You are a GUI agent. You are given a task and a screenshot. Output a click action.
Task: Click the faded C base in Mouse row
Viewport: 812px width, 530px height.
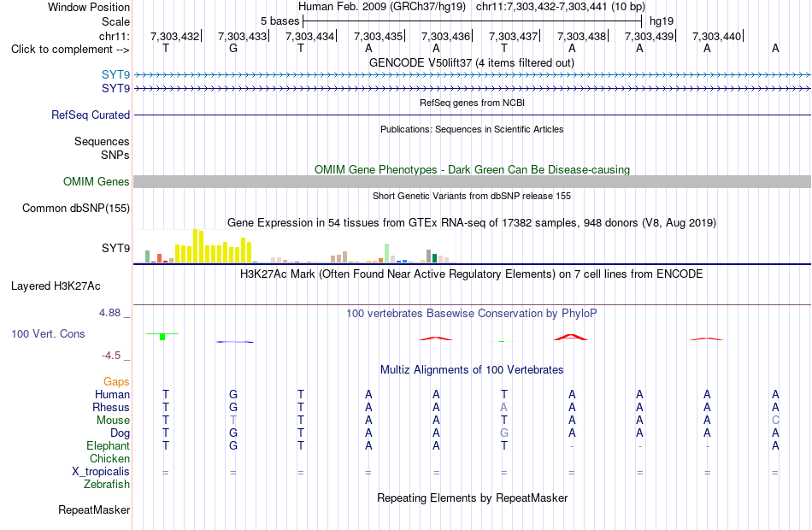(x=775, y=421)
